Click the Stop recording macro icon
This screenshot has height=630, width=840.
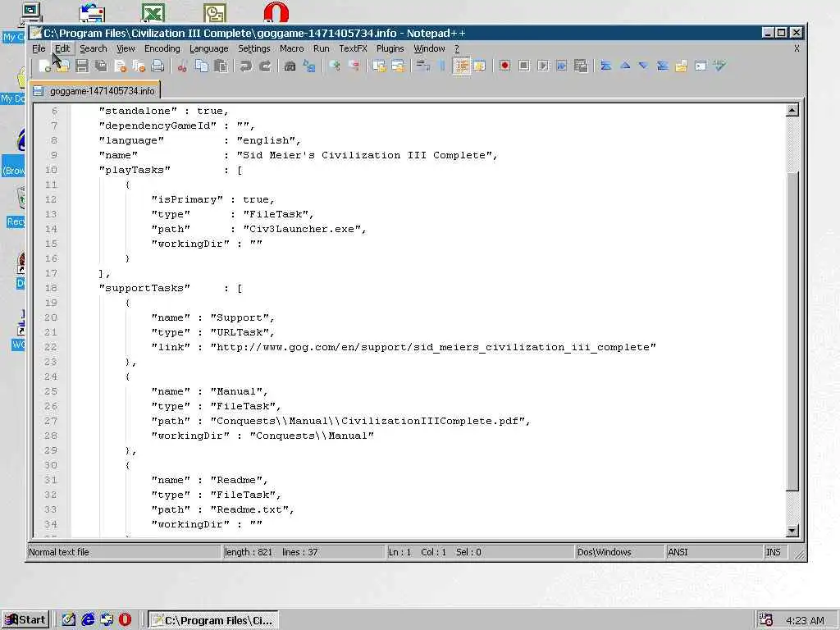click(524, 66)
